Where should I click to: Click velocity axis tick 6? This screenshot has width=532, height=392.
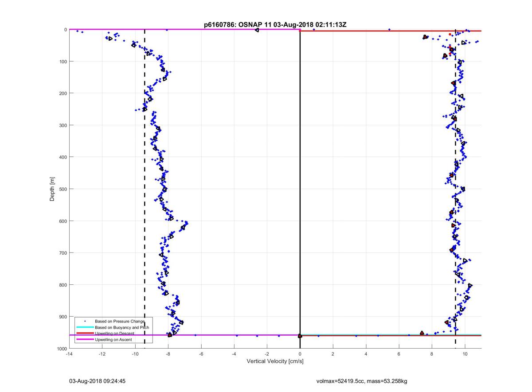(399, 354)
